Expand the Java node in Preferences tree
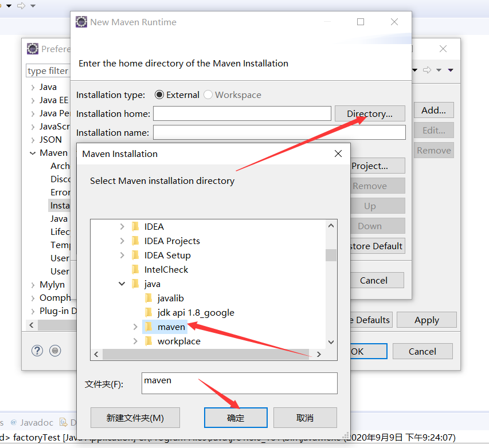 33,88
